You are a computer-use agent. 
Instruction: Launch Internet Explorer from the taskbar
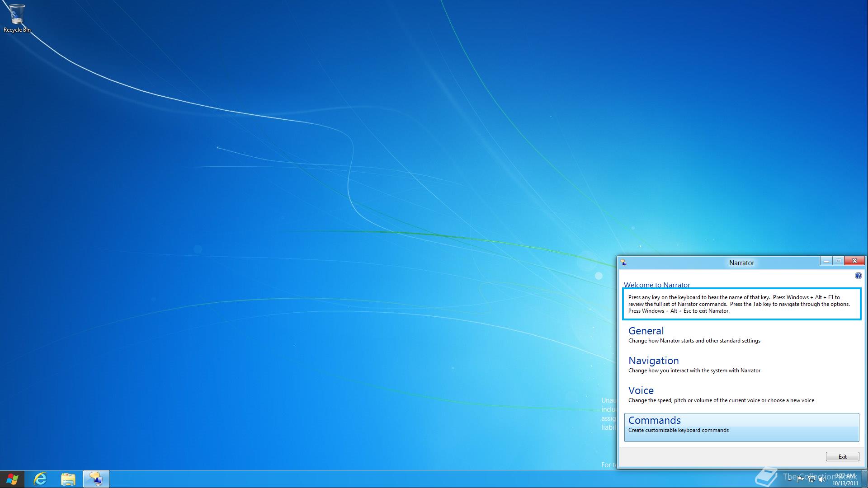[40, 479]
